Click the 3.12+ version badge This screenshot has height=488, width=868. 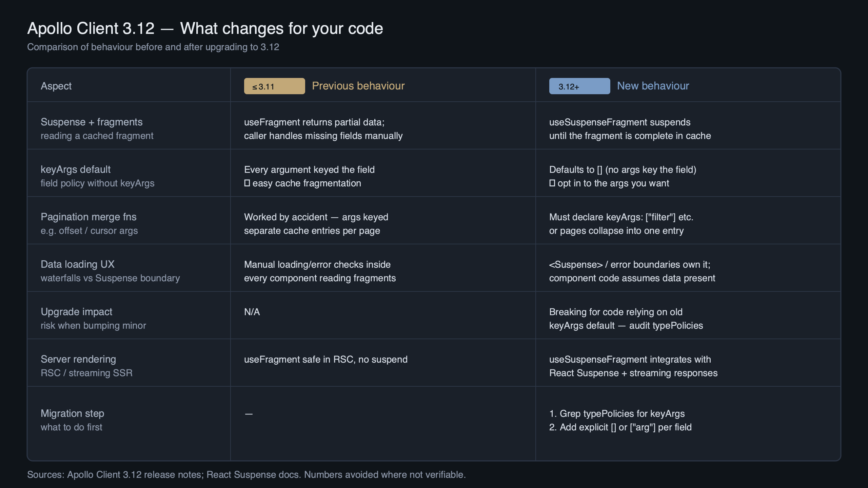click(x=579, y=86)
